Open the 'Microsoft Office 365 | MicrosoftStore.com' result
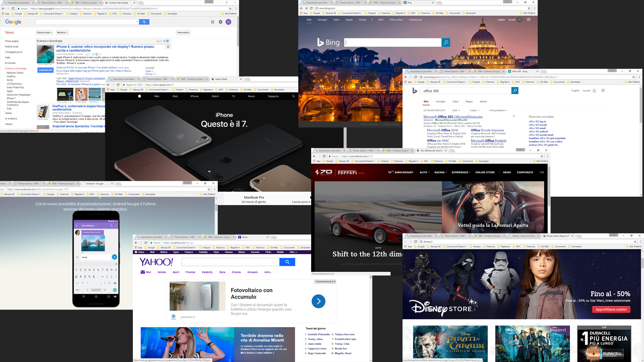The width and height of the screenshot is (644, 362). 453,117
